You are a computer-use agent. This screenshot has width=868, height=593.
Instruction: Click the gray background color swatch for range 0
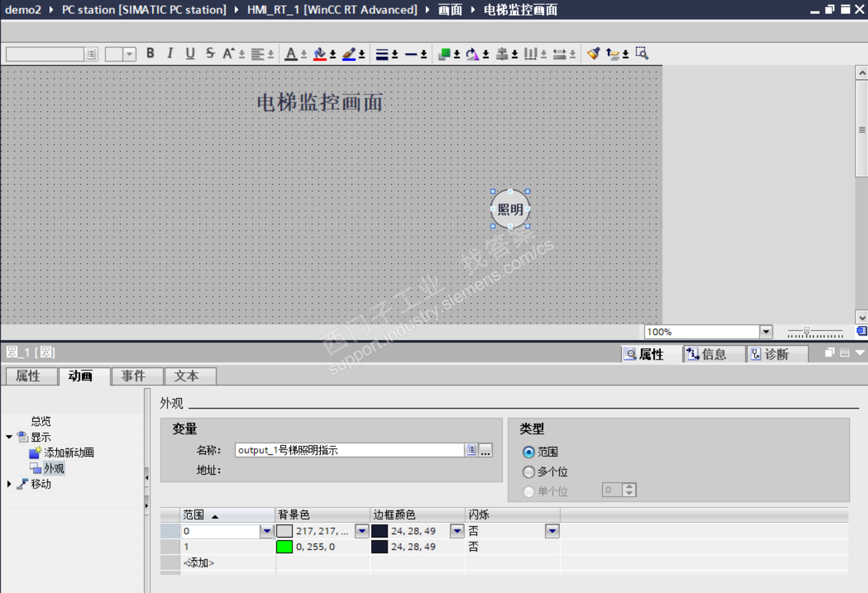pos(284,531)
